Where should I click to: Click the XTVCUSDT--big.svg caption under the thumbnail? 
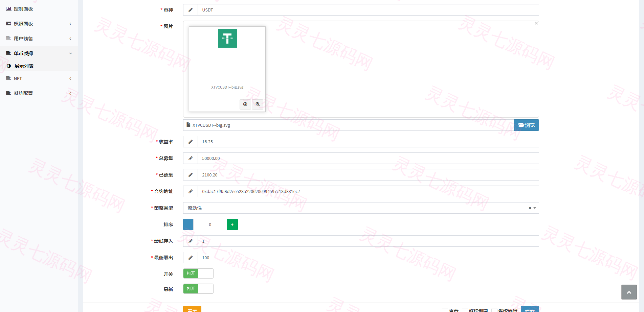pos(227,87)
